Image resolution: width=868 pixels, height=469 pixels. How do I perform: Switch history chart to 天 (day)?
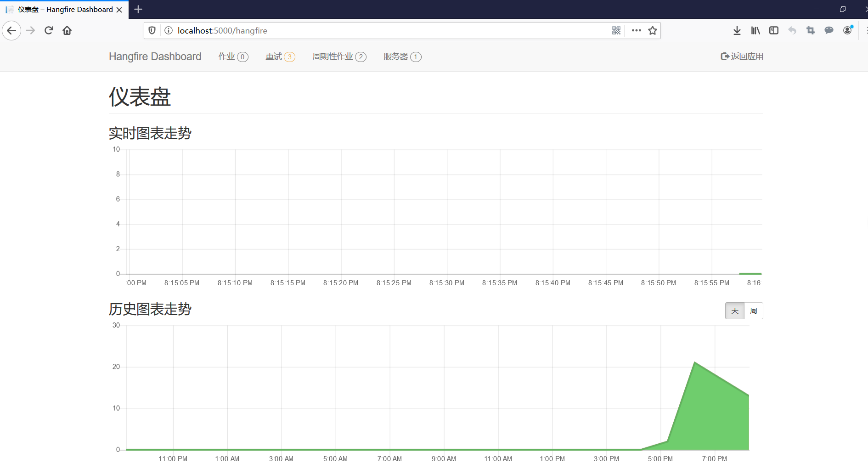point(735,311)
